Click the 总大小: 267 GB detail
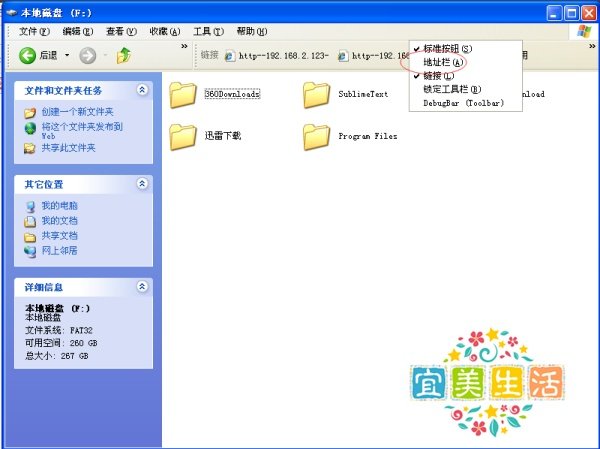Viewport: 600px width, 449px height. [57, 356]
